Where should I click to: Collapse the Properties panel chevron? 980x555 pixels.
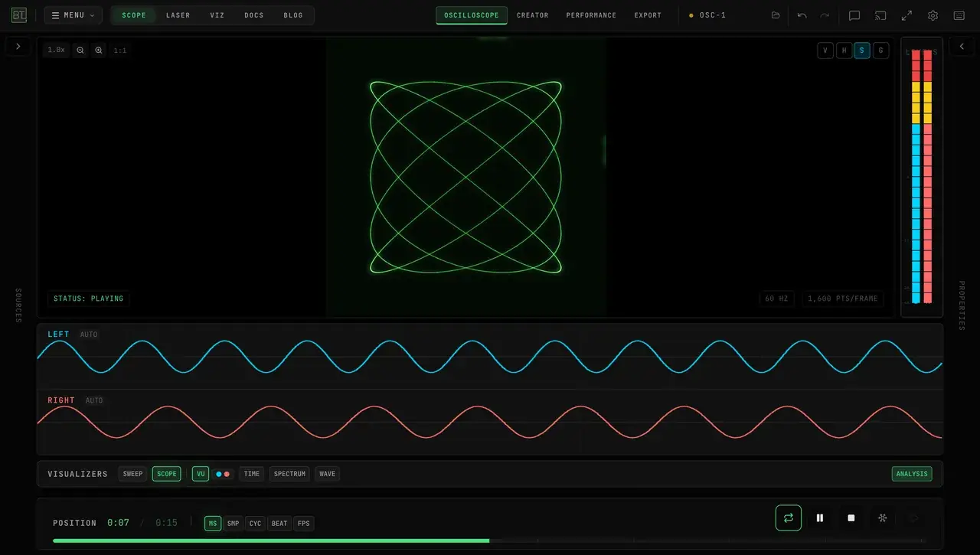point(962,46)
